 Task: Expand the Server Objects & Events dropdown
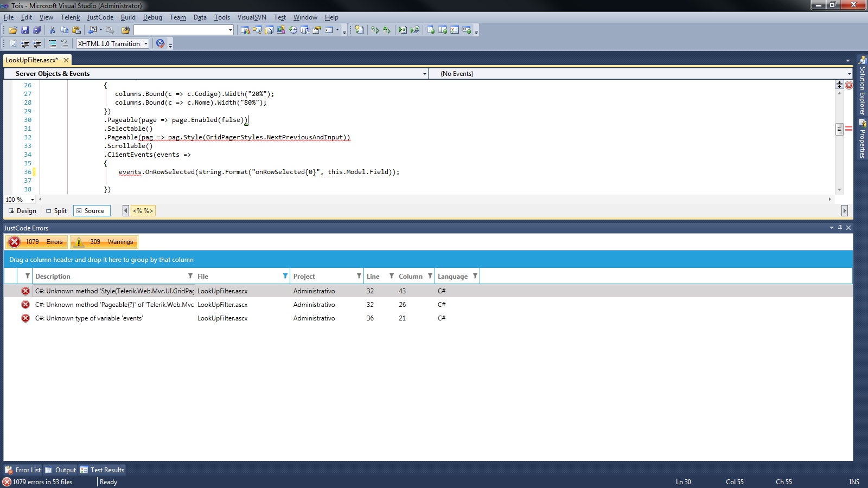pyautogui.click(x=216, y=74)
